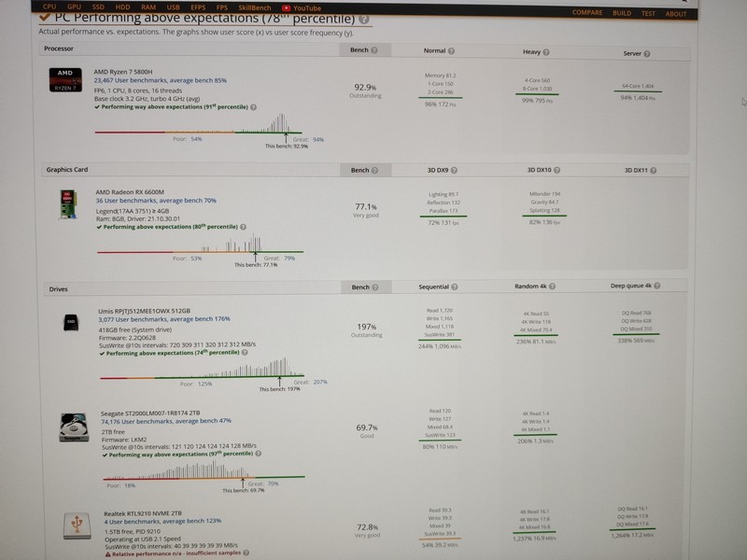Open 23,467 User benchmarks link

[160, 80]
